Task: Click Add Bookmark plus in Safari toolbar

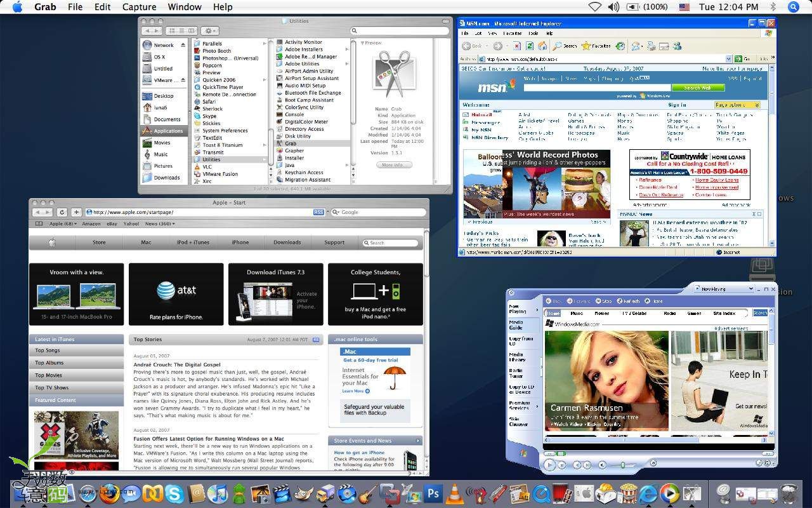Action: coord(76,212)
